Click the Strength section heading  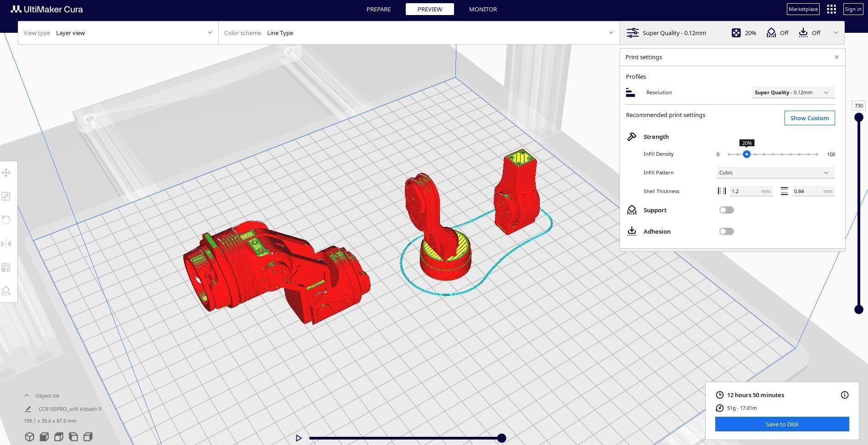[656, 137]
